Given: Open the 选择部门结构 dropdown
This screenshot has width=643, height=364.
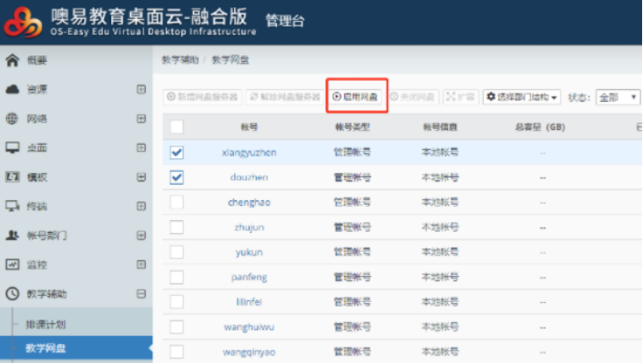Looking at the screenshot, I should click(x=522, y=96).
